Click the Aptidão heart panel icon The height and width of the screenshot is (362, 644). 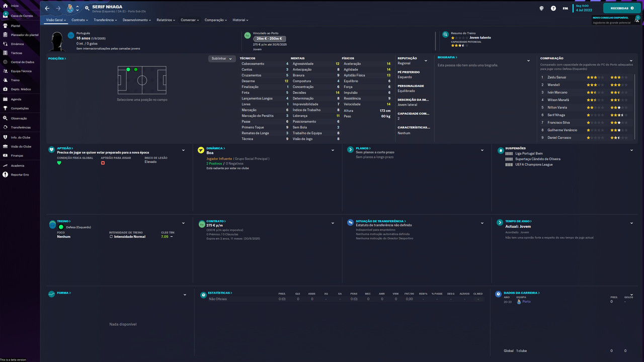click(x=51, y=150)
